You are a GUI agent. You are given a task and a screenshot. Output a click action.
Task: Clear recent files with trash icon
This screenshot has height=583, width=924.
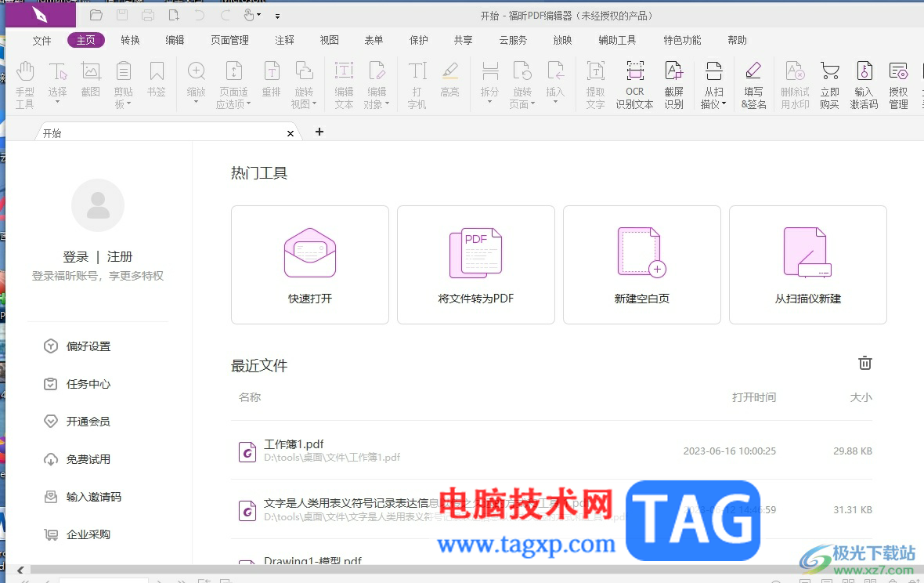(865, 363)
